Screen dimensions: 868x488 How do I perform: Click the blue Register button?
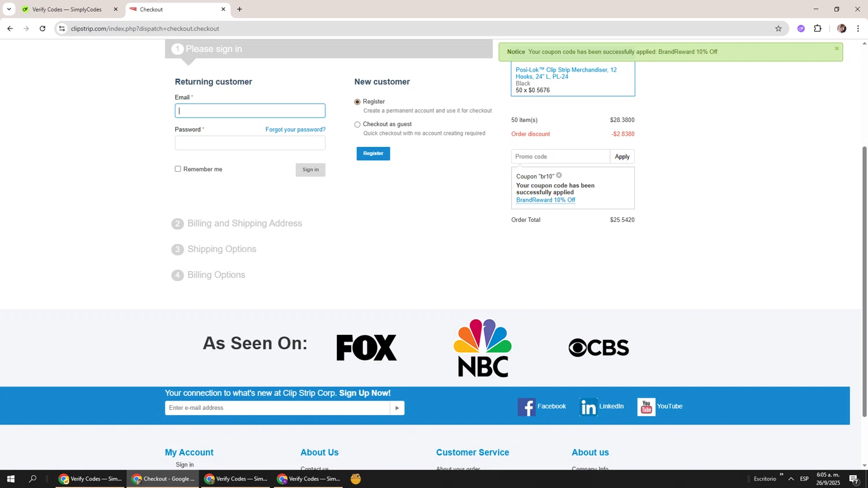click(373, 153)
